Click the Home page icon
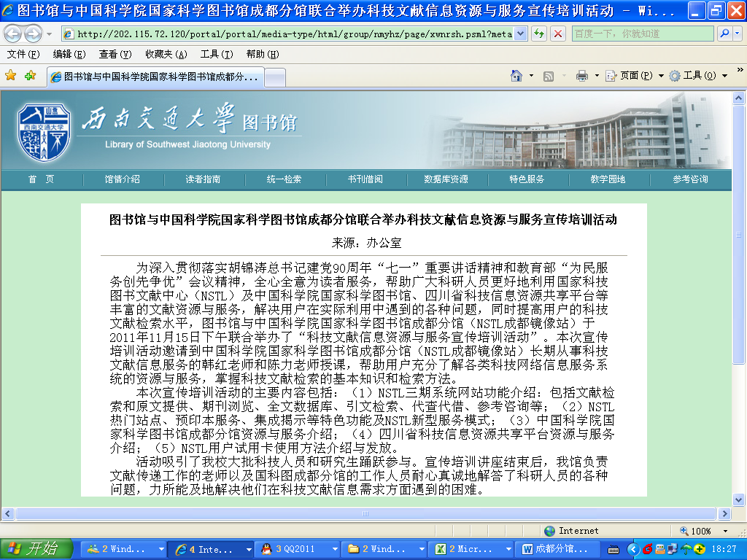747x560 pixels. pyautogui.click(x=516, y=76)
